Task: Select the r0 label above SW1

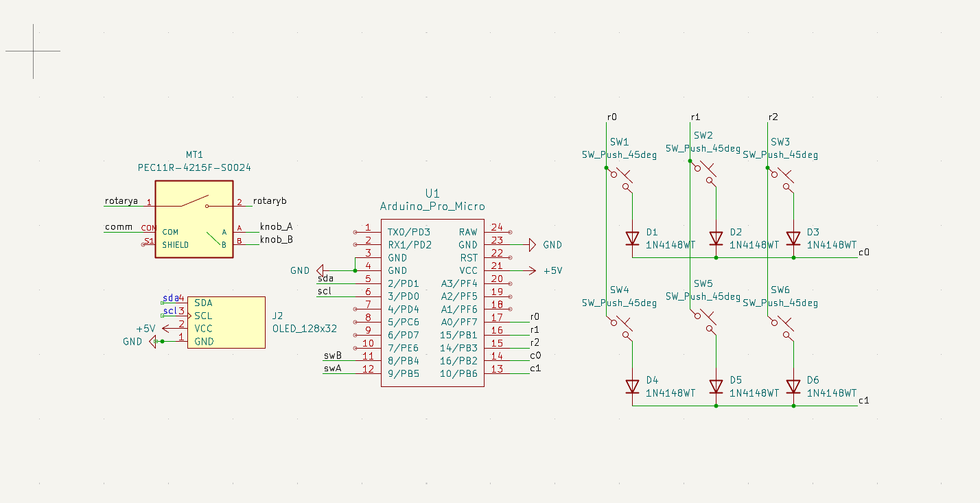Action: tap(612, 117)
